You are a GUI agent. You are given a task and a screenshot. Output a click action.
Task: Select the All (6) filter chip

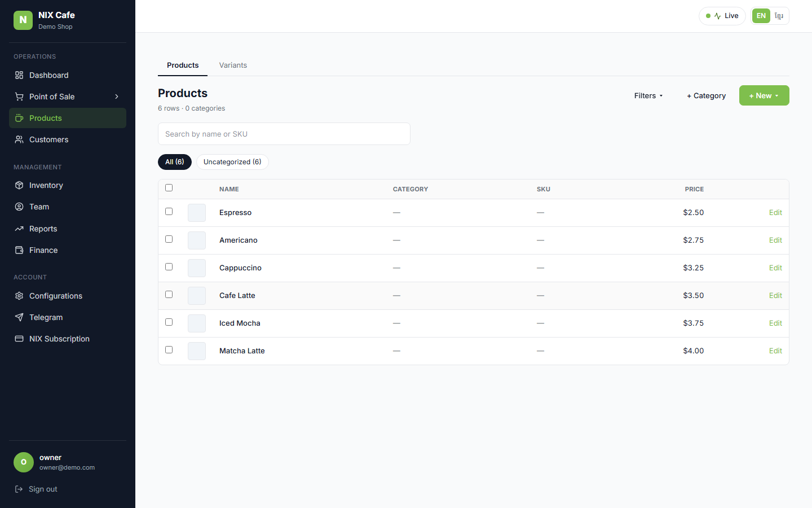(175, 162)
